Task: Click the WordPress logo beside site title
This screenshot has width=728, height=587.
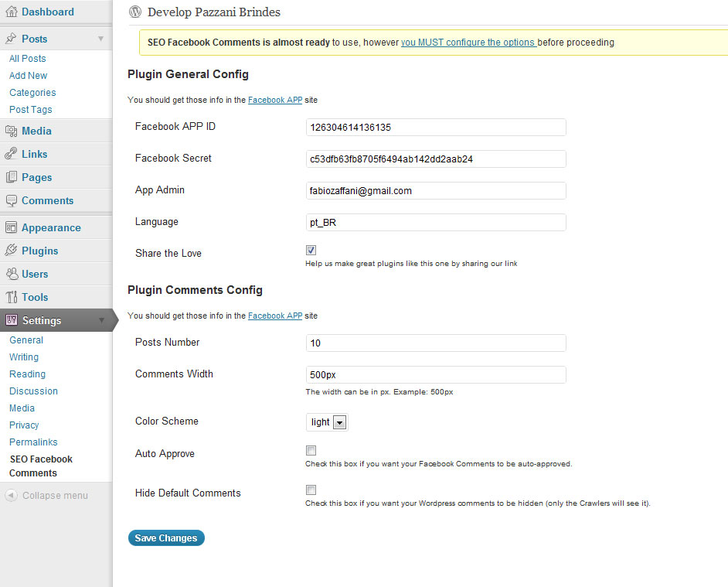Action: pyautogui.click(x=135, y=12)
